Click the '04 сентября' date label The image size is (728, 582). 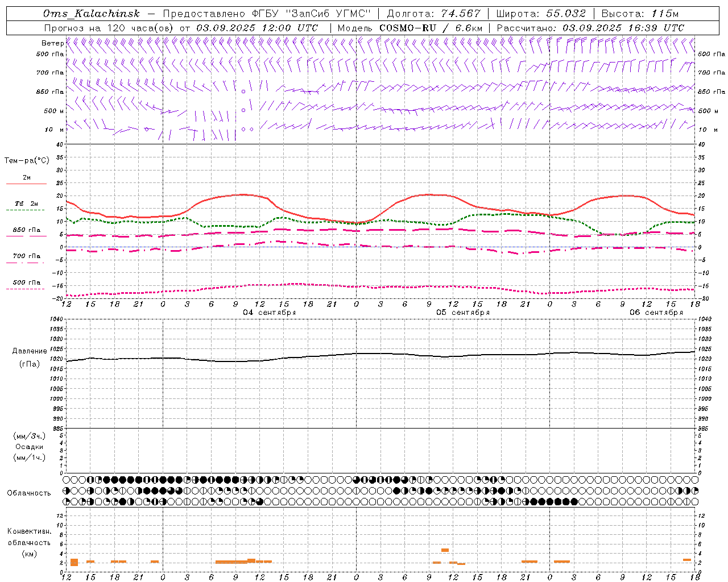pos(269,313)
